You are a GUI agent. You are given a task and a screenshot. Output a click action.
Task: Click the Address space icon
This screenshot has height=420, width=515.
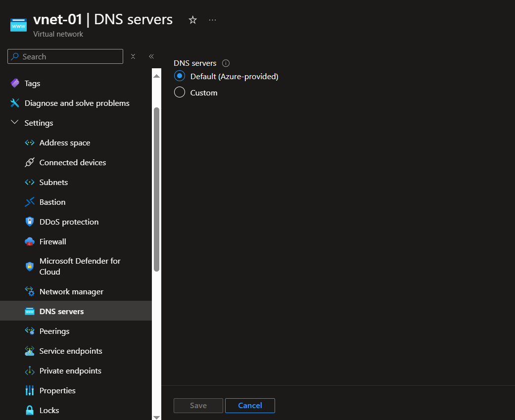tap(30, 143)
